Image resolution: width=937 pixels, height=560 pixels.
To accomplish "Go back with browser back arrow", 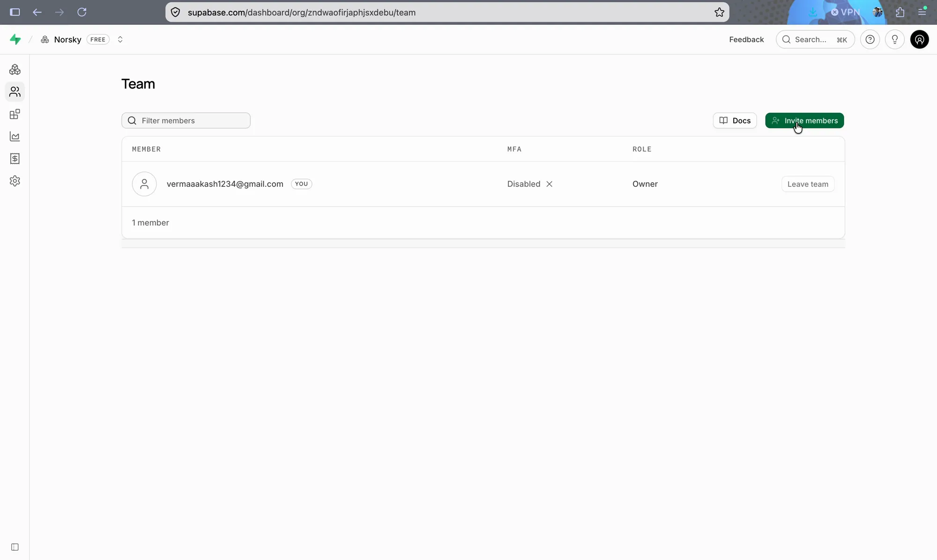I will click(37, 12).
